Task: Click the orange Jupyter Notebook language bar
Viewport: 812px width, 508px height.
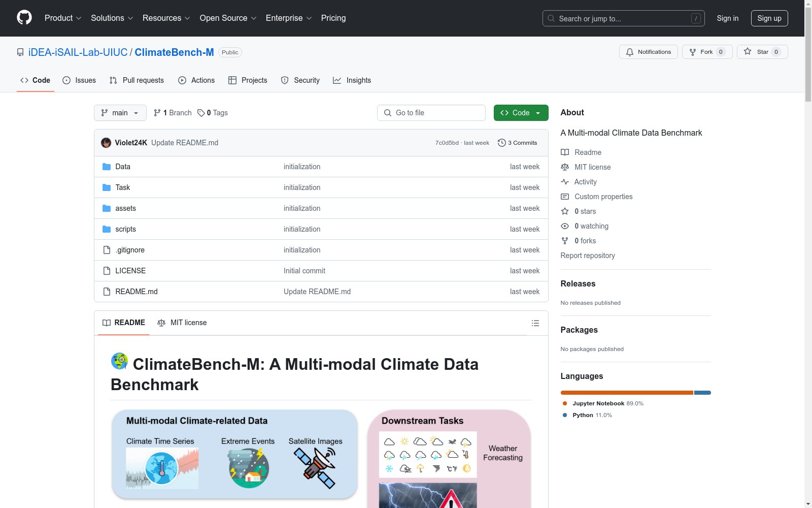Action: click(x=627, y=393)
